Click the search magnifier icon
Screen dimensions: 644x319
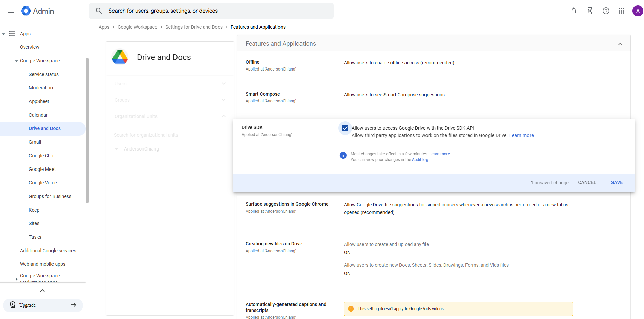tap(99, 11)
